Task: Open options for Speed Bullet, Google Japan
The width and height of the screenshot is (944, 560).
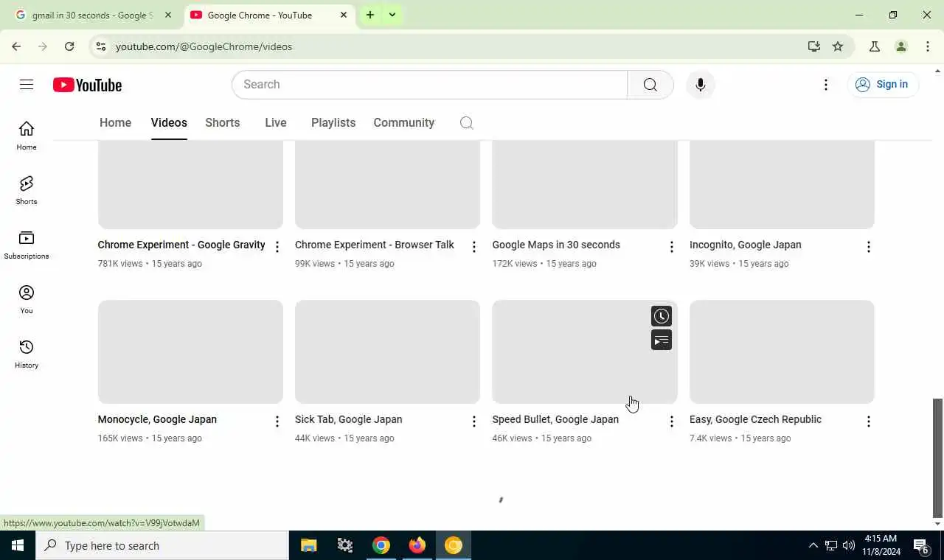Action: tap(671, 421)
